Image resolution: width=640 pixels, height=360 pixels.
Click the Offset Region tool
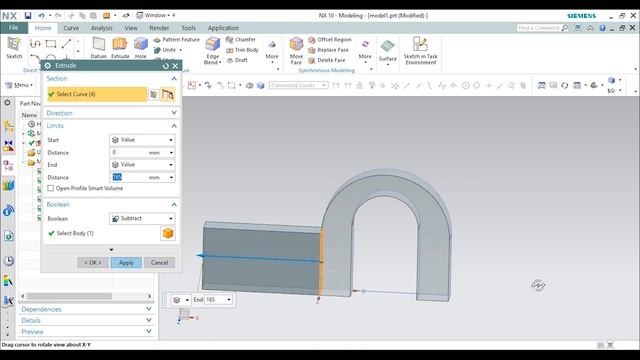pyautogui.click(x=330, y=40)
